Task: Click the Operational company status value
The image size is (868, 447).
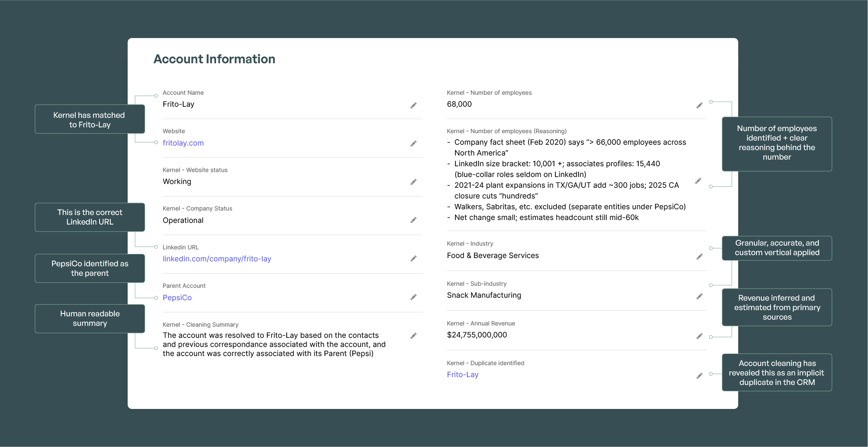Action: (183, 220)
